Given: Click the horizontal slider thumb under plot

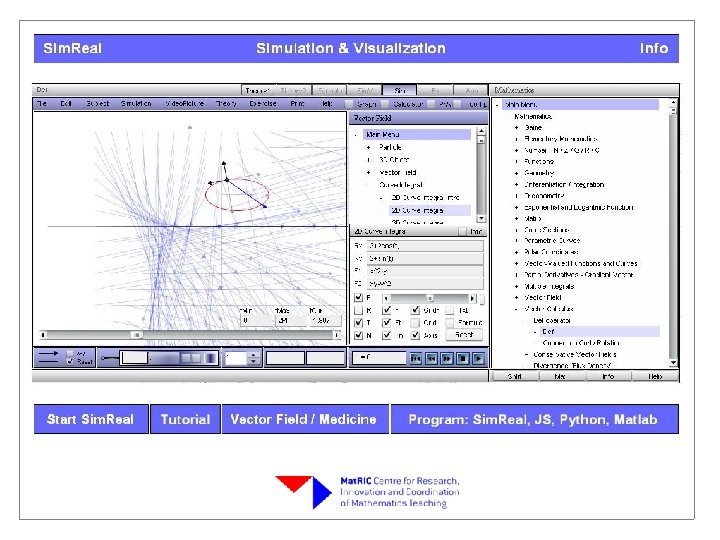Looking at the screenshot, I should click(x=136, y=335).
